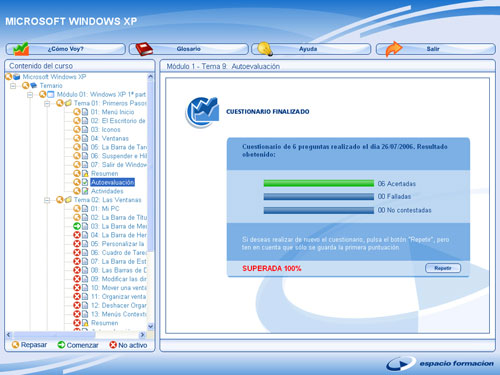This screenshot has height=375, width=500.
Task: Click the espacio formacion logo
Action: click(x=440, y=363)
